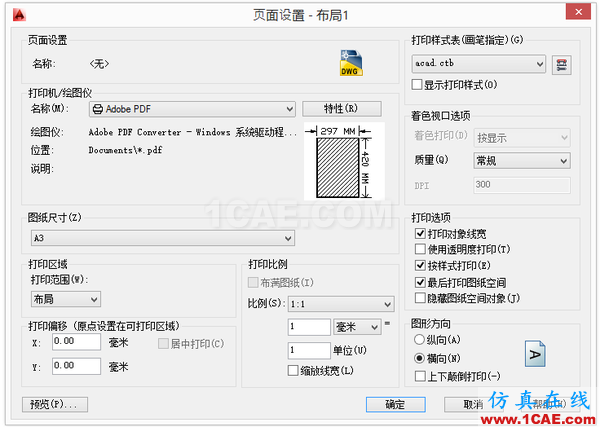The image size is (600, 427).
Task: Click the <无> page setup name
Action: pyautogui.click(x=99, y=64)
